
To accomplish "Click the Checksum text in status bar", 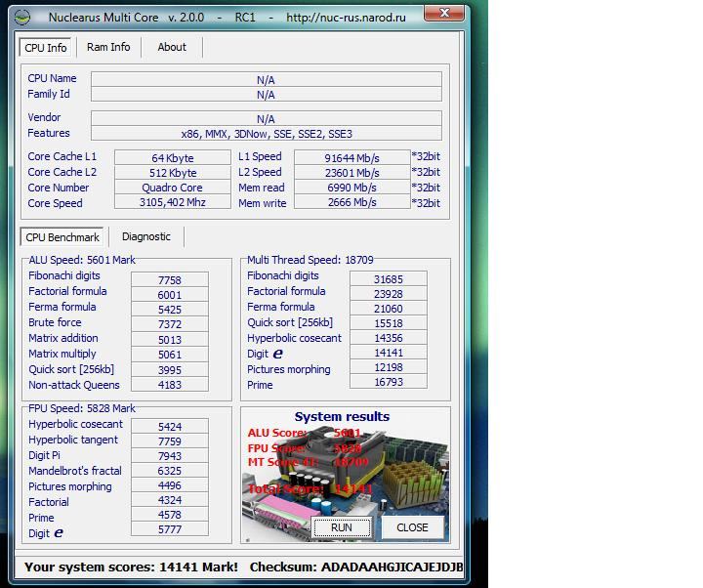I will click(x=356, y=567).
